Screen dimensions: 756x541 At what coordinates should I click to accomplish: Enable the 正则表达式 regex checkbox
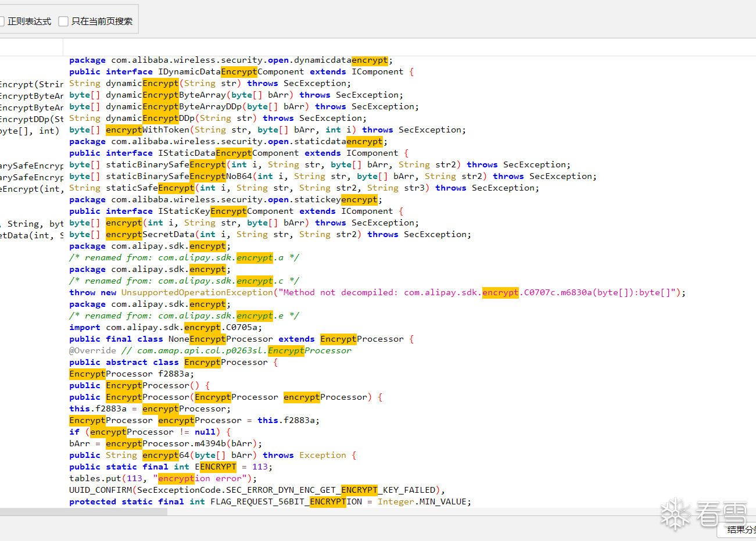tap(1, 22)
